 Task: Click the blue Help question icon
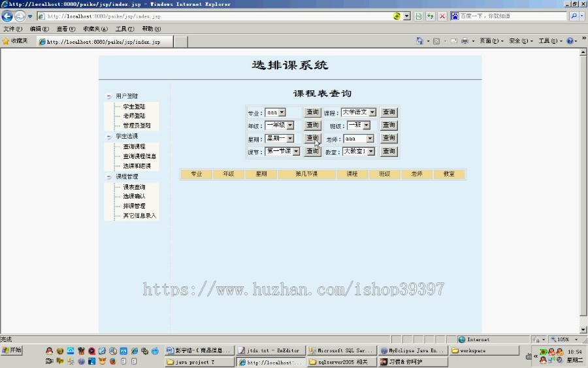tap(570, 41)
